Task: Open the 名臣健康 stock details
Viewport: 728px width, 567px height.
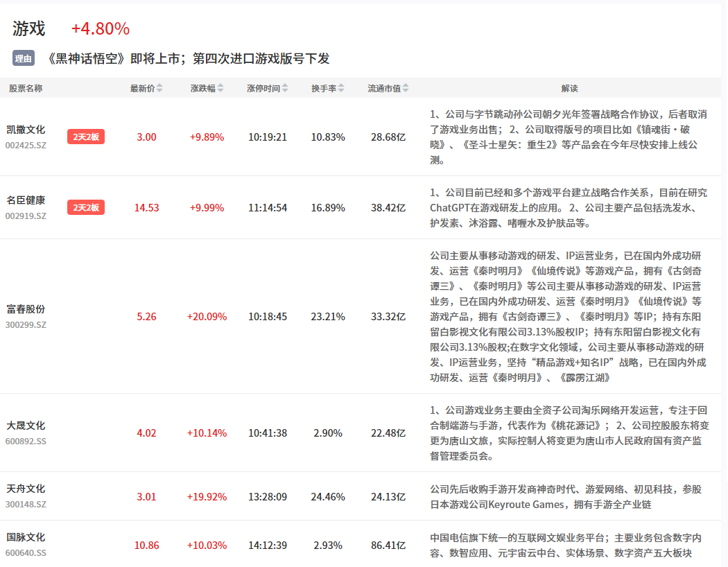Action: [26, 200]
